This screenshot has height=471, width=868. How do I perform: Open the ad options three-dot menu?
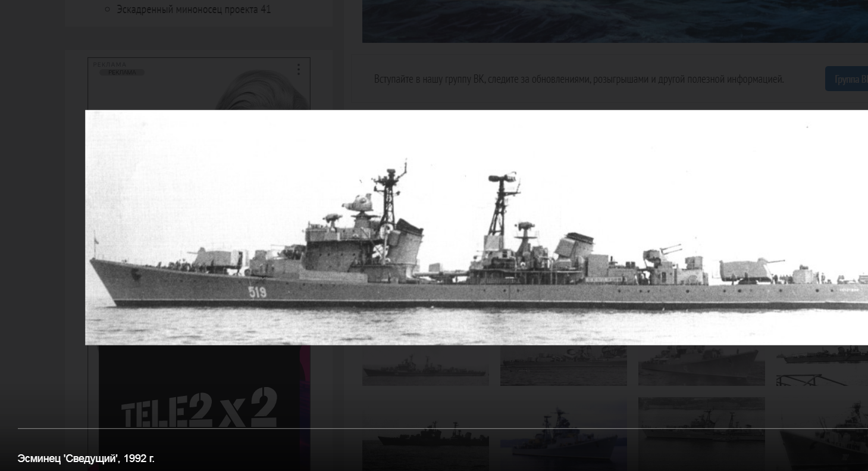pyautogui.click(x=298, y=70)
